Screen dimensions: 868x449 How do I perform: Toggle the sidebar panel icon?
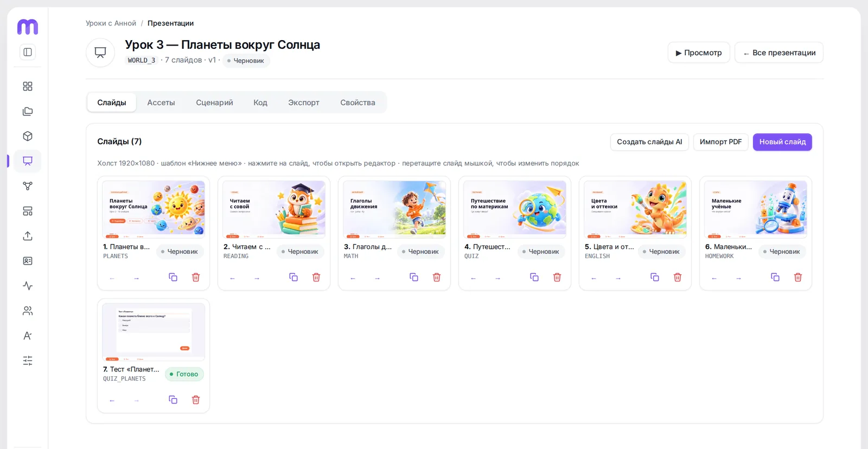pos(28,52)
